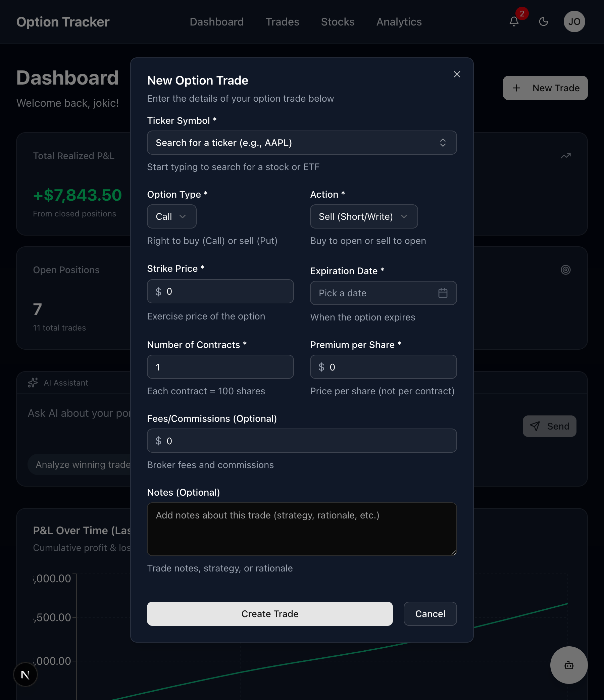Open the notifications bell
The width and height of the screenshot is (604, 700).
click(x=514, y=22)
